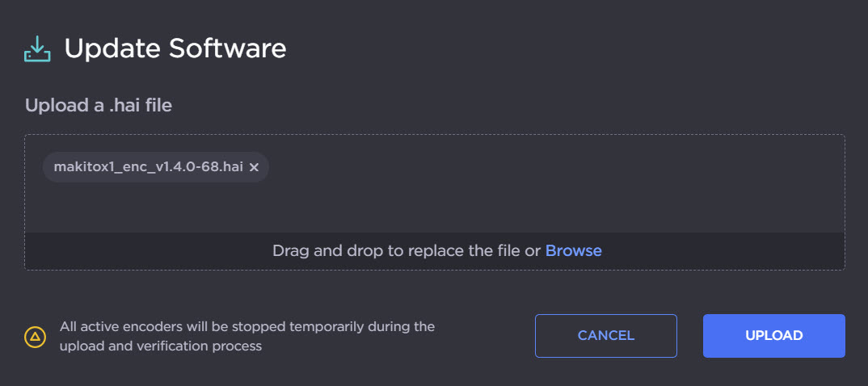The width and height of the screenshot is (868, 386).
Task: Click the dark footer strip of the drop zone
Action: click(727, 251)
